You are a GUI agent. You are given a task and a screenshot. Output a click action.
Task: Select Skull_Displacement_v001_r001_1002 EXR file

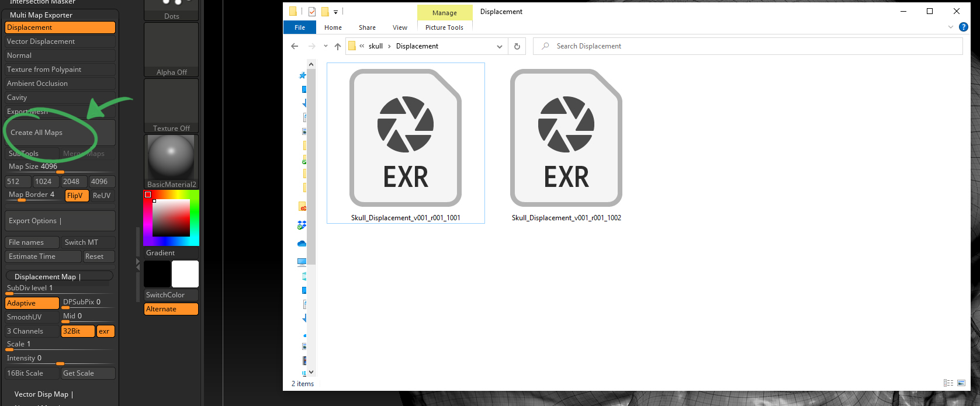(566, 143)
